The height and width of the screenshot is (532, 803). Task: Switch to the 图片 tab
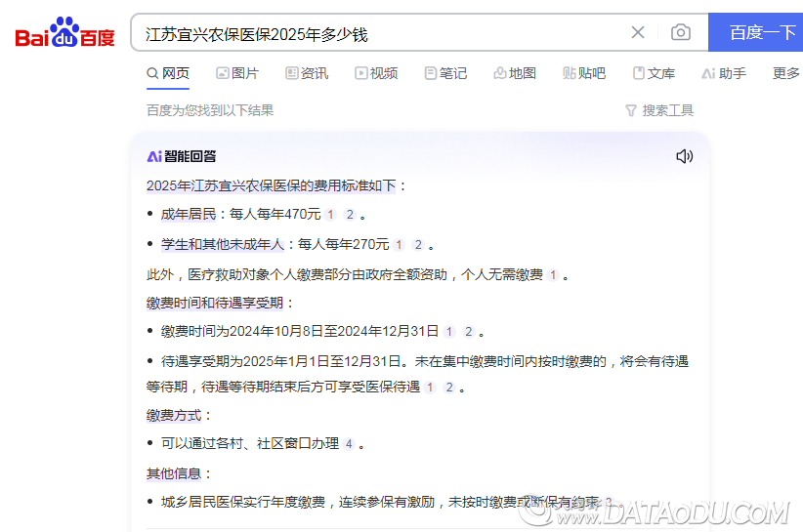[x=237, y=73]
